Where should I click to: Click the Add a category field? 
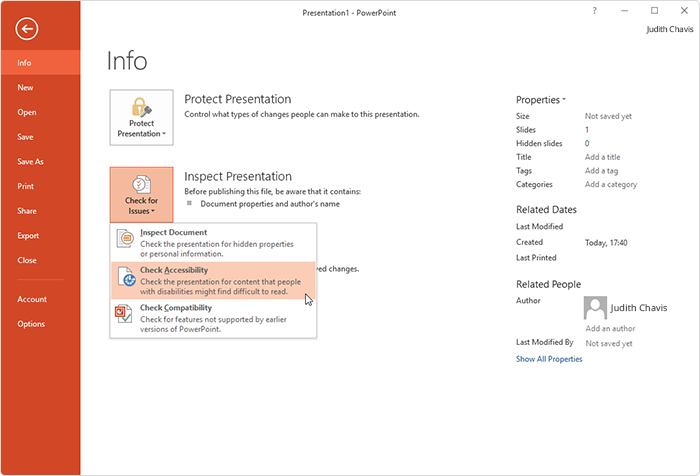click(x=611, y=184)
